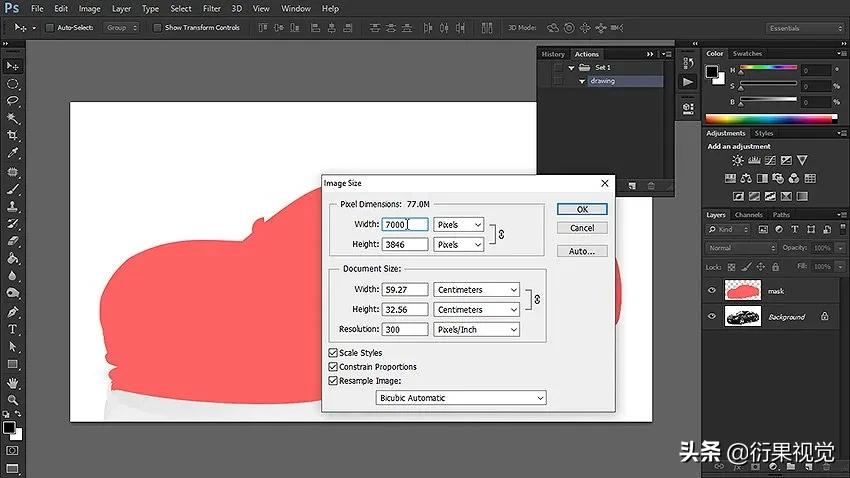Open the Bicubic Automatic resample dropdown
This screenshot has height=478, width=850.
tap(461, 398)
